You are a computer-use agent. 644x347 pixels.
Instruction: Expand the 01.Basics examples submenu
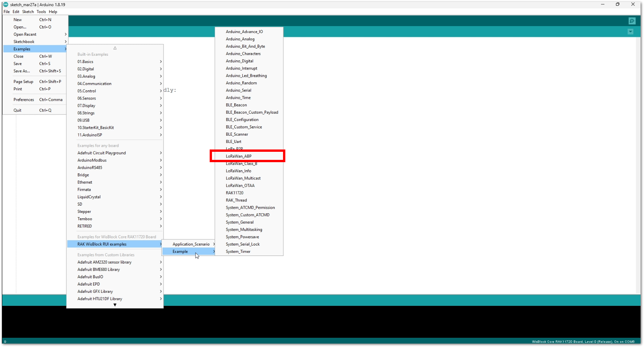(x=115, y=61)
